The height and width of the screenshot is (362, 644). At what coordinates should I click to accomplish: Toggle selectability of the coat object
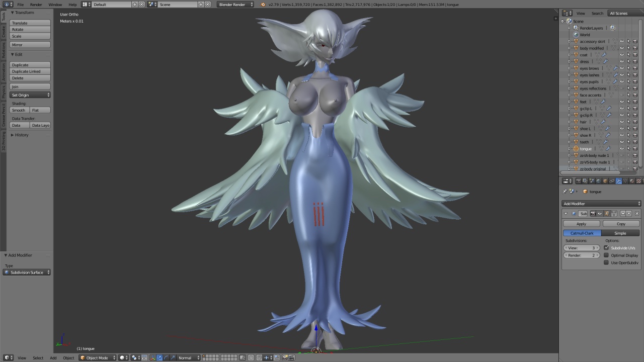tap(628, 55)
